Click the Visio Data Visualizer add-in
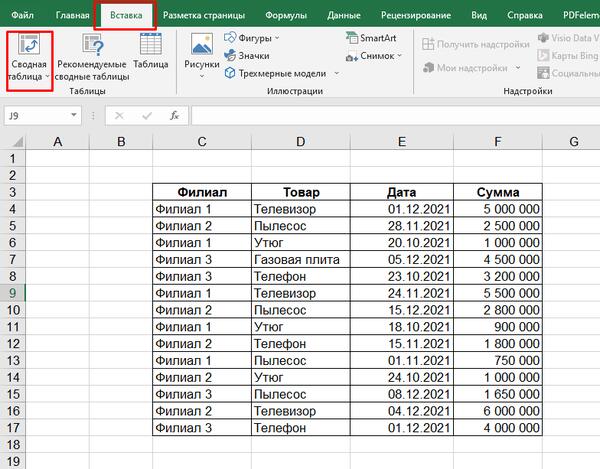The image size is (600, 469). point(568,38)
